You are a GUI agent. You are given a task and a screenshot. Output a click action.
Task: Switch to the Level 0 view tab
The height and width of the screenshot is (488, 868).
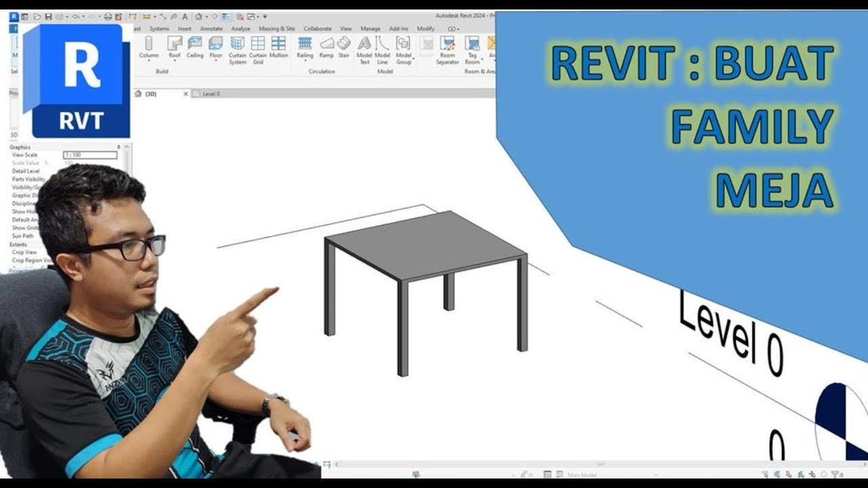coord(211,94)
